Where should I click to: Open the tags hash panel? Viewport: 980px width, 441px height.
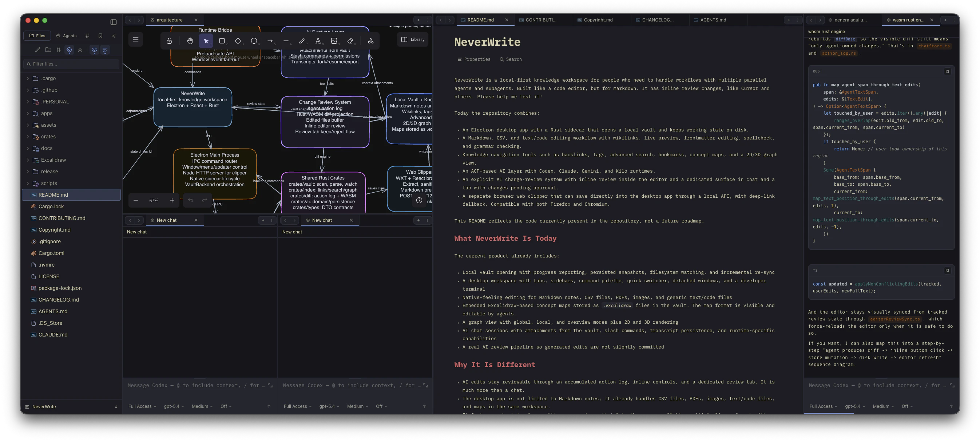(x=87, y=36)
